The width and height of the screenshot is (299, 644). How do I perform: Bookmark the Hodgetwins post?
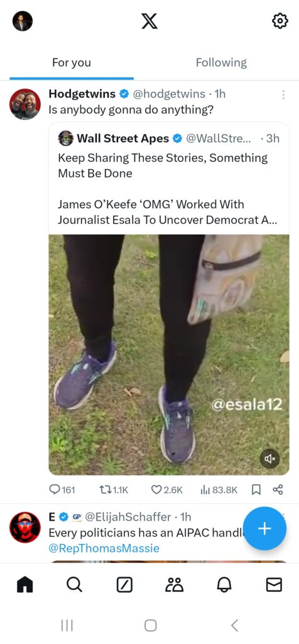(256, 489)
